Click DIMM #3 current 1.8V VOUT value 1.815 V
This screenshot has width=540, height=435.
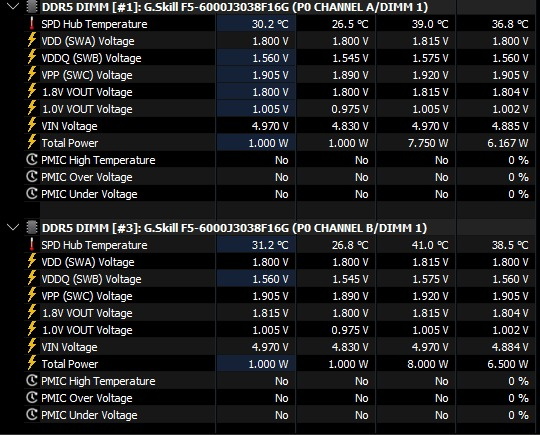coord(270,313)
